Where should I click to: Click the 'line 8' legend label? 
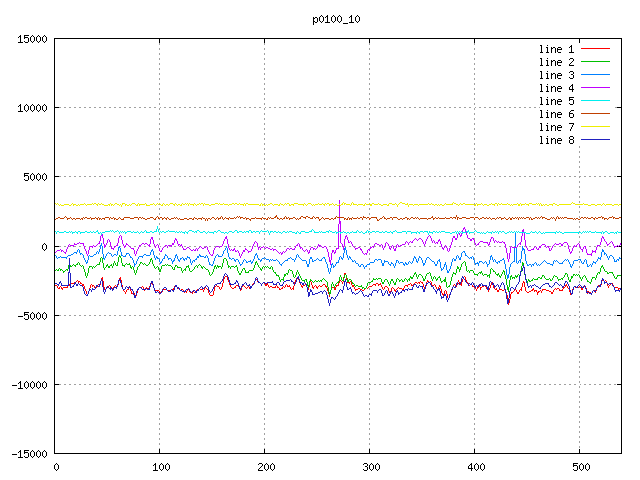[557, 140]
